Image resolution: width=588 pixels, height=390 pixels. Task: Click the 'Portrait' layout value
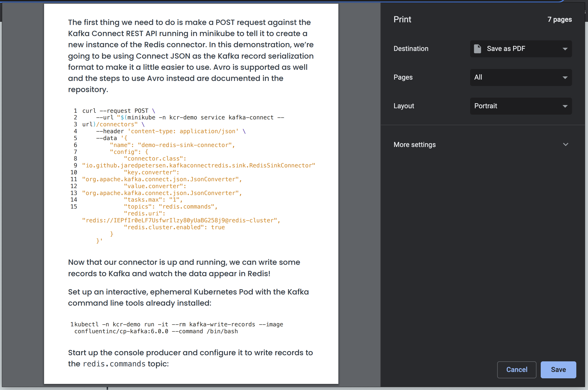point(485,106)
